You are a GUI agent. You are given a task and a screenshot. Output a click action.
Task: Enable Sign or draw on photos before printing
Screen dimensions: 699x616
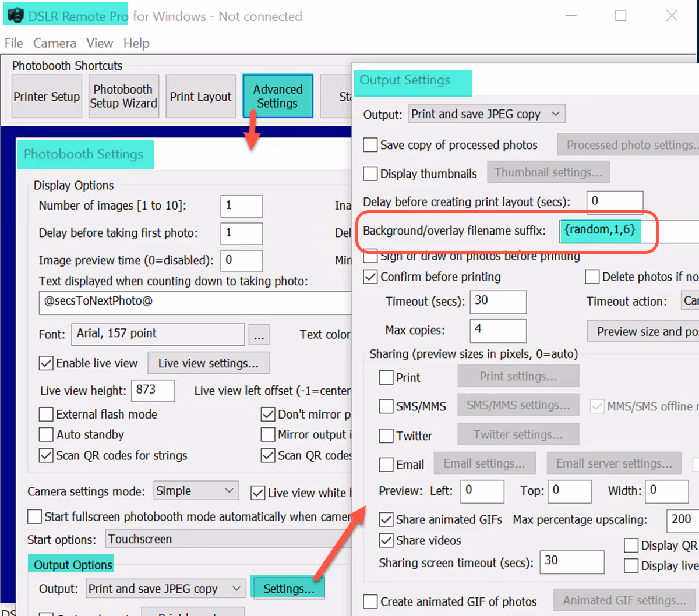click(x=370, y=256)
